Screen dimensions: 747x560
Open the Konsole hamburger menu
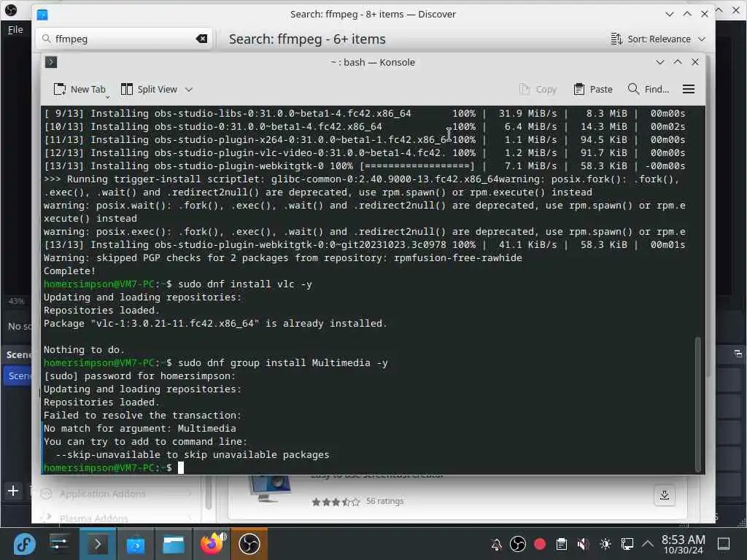coord(689,90)
